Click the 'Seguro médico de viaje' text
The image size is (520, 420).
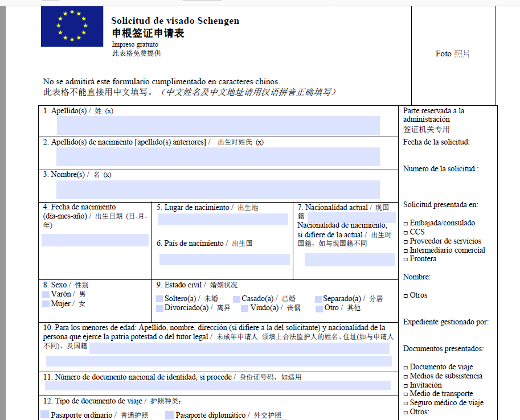(x=447, y=403)
